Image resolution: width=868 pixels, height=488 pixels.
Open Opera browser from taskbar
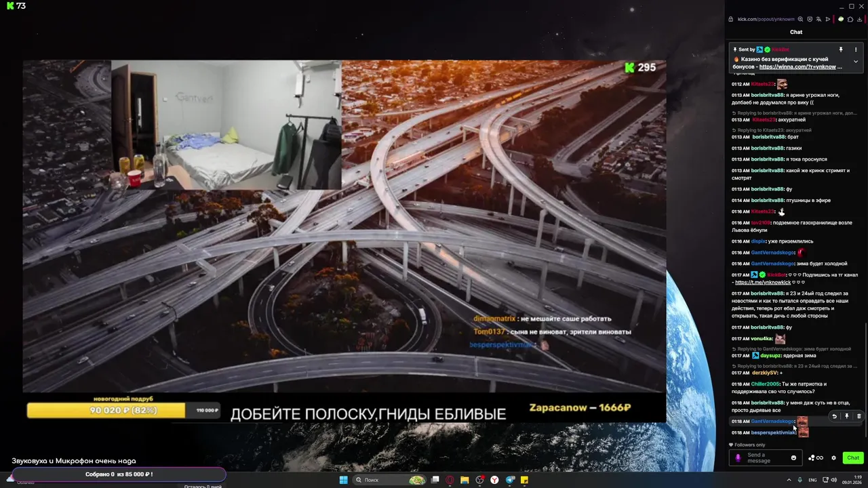pos(450,480)
